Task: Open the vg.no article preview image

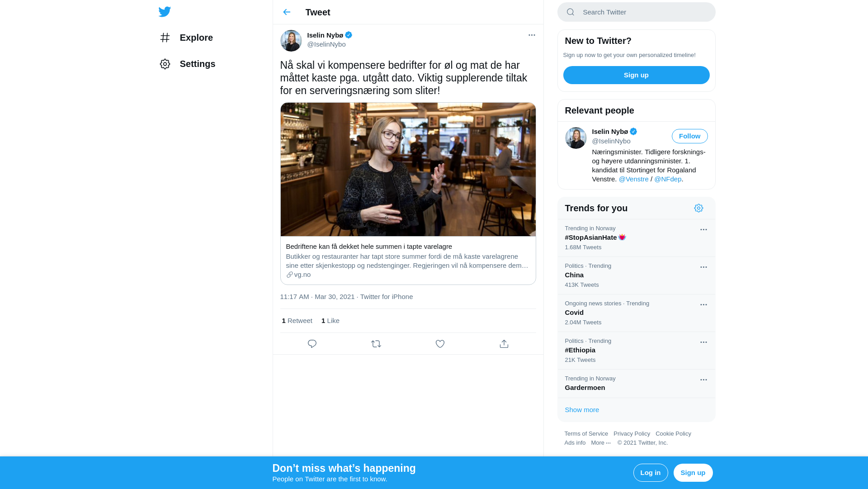Action: coord(408,169)
